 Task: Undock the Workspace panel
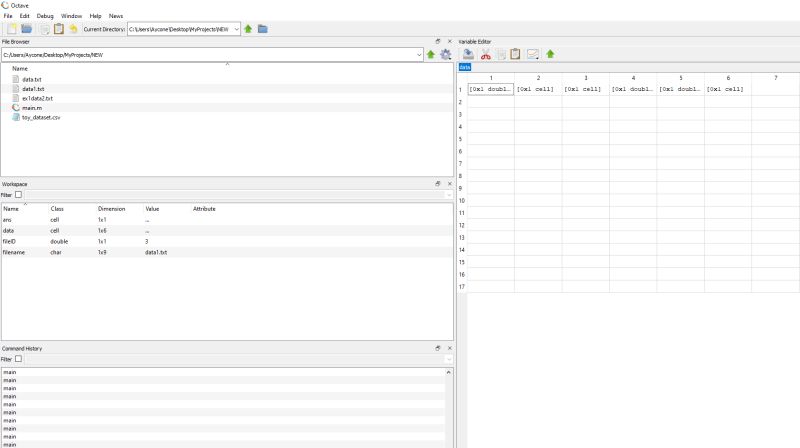(x=438, y=184)
